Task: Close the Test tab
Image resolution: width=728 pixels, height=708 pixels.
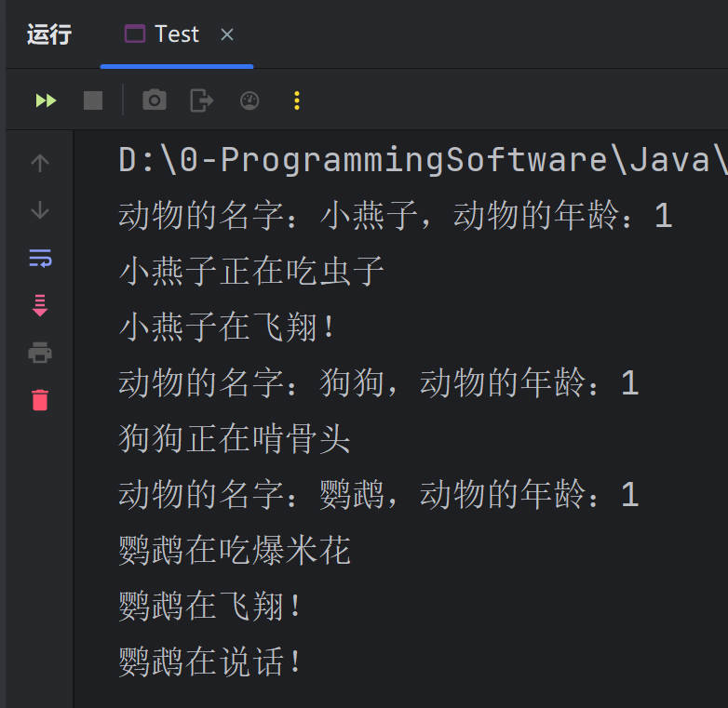Action: (227, 35)
